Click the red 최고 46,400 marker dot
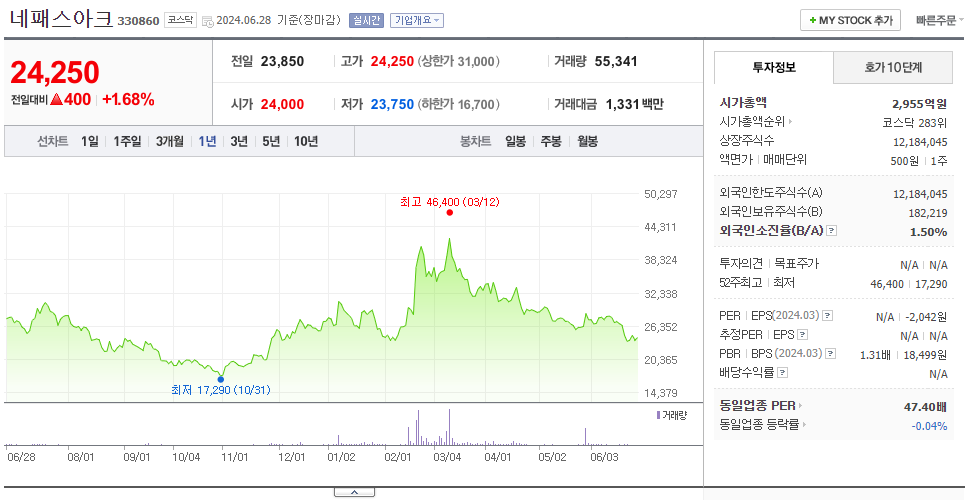The height and width of the screenshot is (500, 968). click(449, 212)
